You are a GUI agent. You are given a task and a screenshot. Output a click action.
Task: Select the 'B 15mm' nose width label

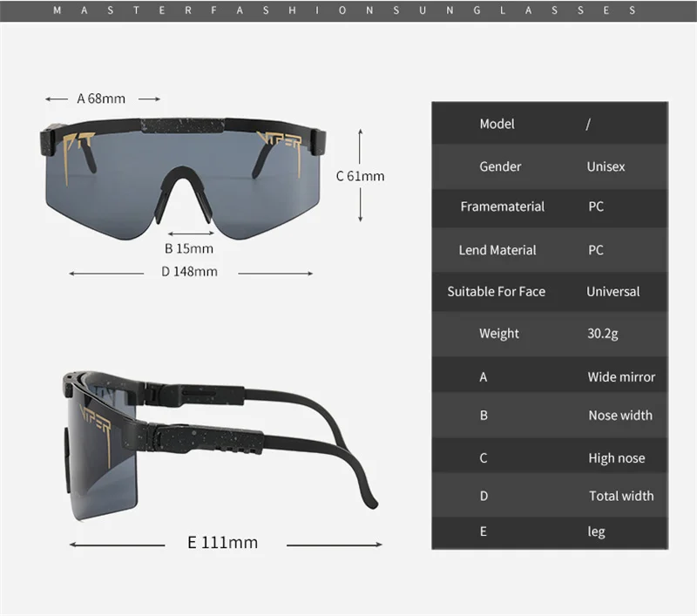(189, 248)
